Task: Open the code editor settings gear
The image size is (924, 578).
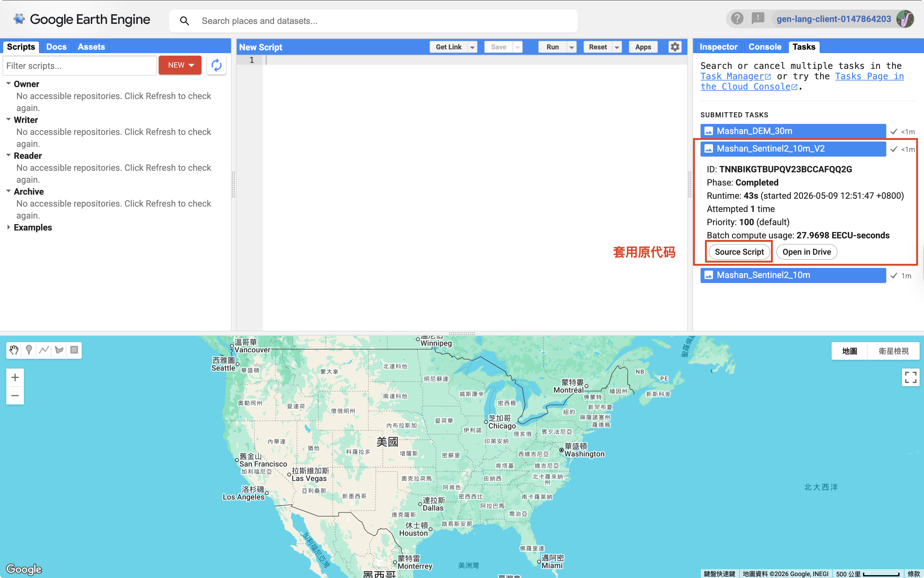Action: pos(675,47)
